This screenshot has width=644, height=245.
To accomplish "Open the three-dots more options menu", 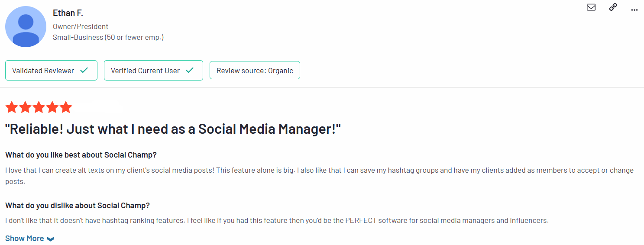I will click(634, 9).
